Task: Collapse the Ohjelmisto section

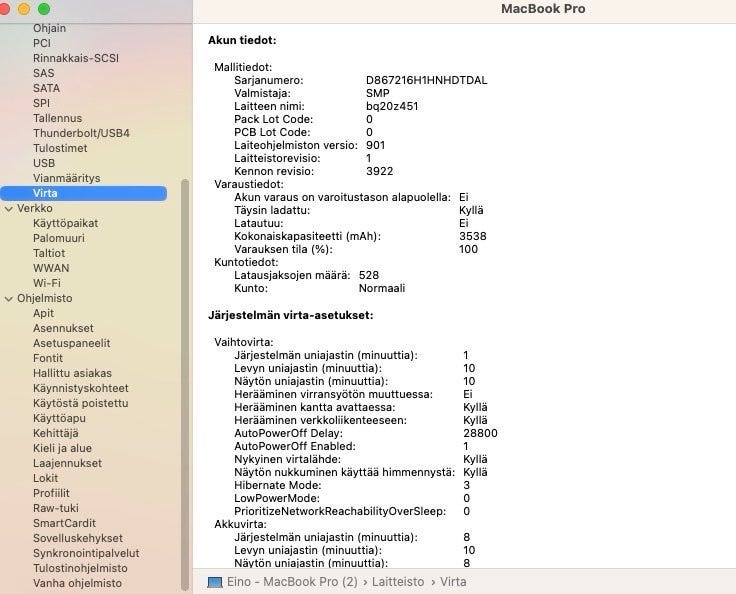Action: 8,299
